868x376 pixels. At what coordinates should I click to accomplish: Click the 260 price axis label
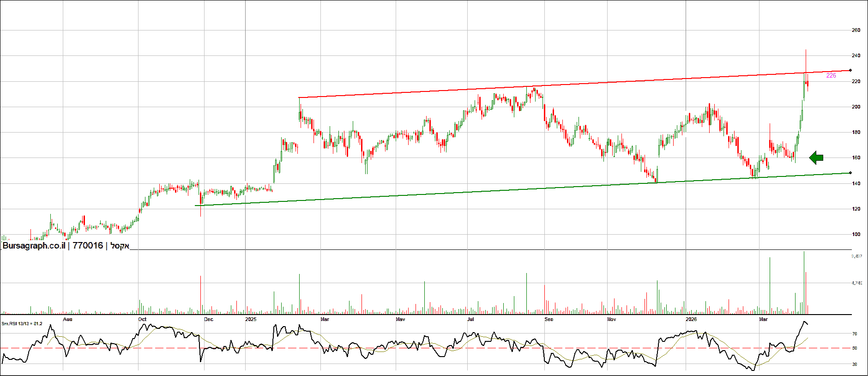tap(856, 30)
